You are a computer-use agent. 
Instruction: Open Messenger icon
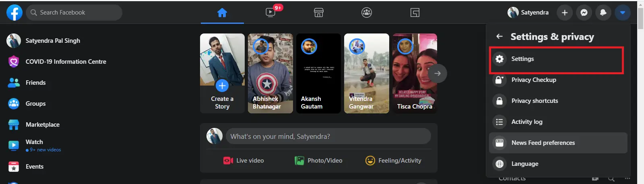[x=584, y=13]
